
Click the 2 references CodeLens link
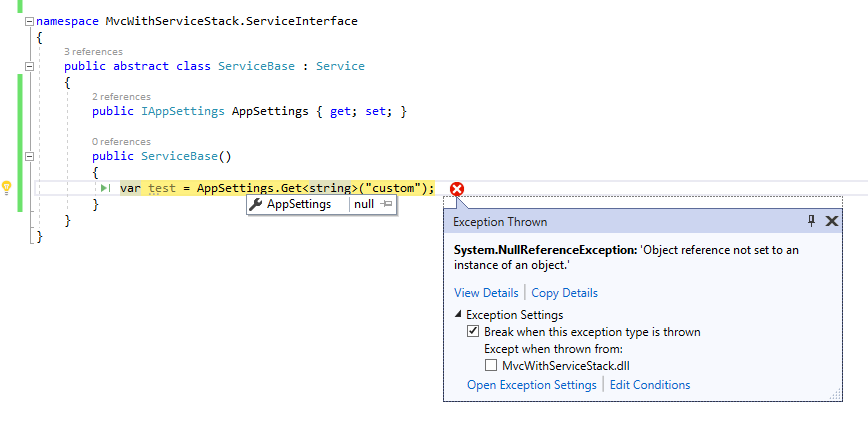coord(121,96)
